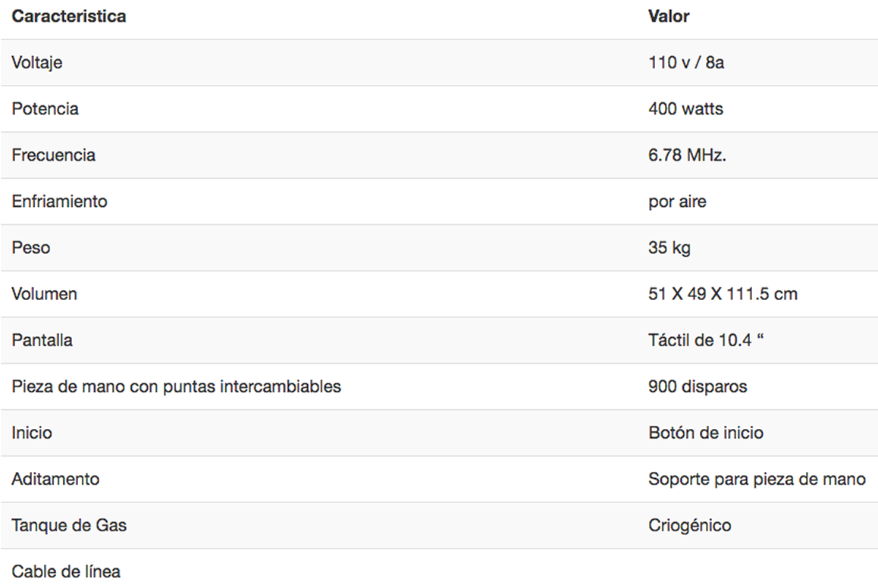Image resolution: width=878 pixels, height=588 pixels.
Task: Select the Enfriamiento row label
Action: pos(59,202)
